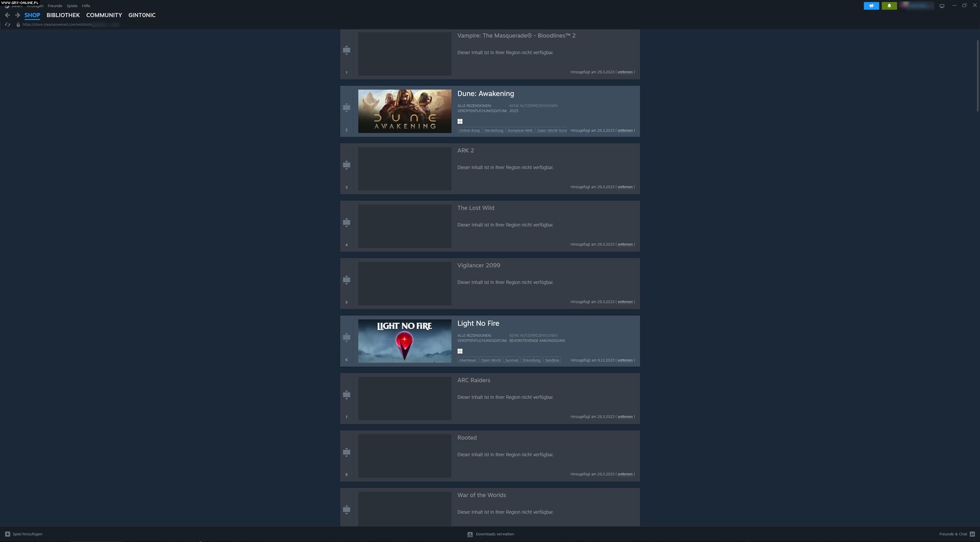Remove ARK 2 via entfernen link
Viewport: 980px width, 542px height.
625,187
